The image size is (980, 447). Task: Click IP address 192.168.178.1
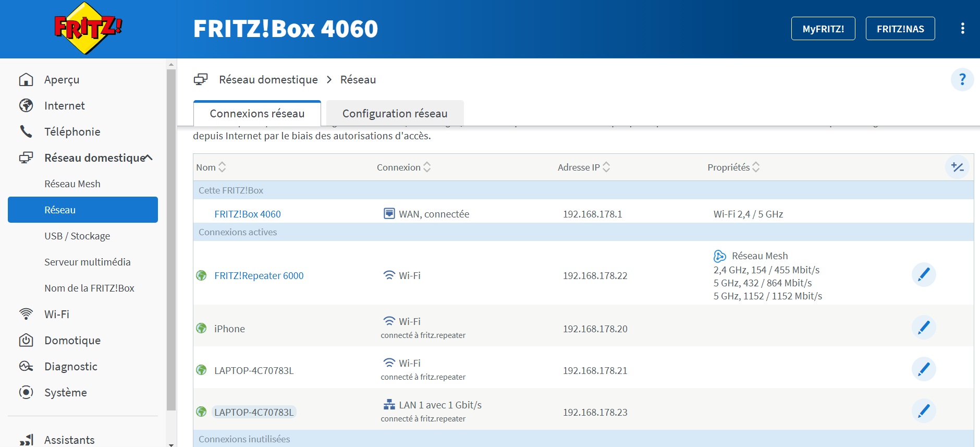[x=593, y=214]
